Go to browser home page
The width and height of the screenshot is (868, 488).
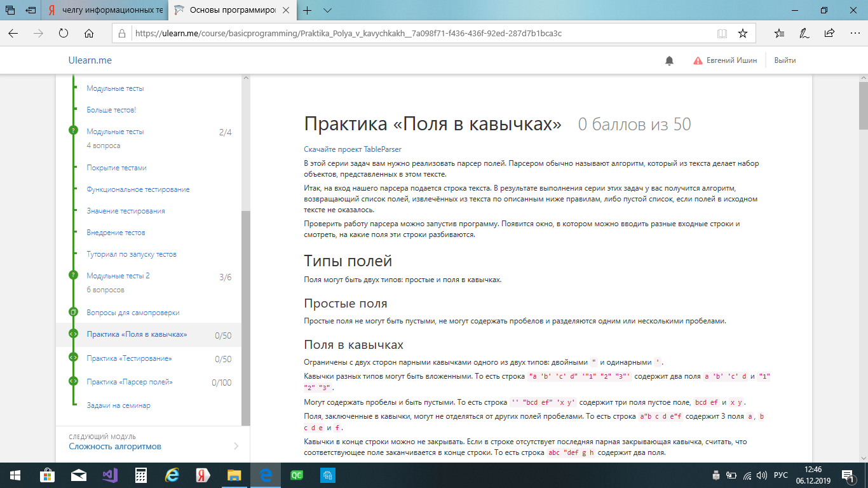[89, 33]
